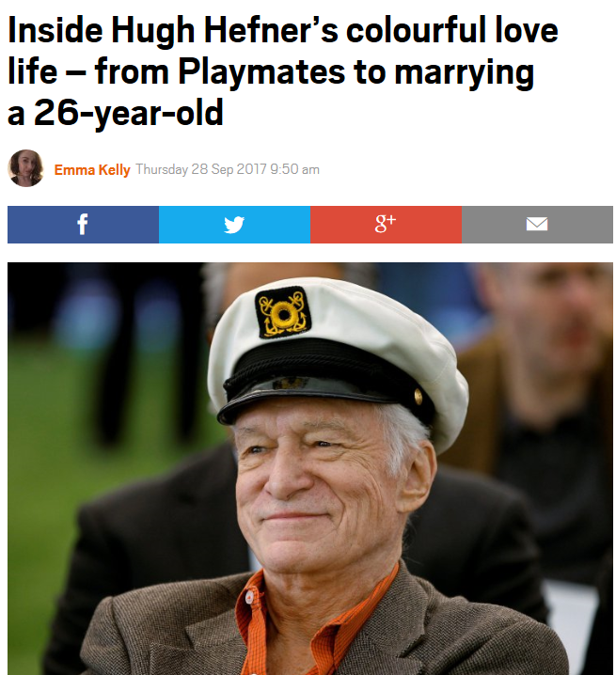Open Emma Kelly's author avatar
Image resolution: width=616 pixels, height=675 pixels.
coord(25,168)
